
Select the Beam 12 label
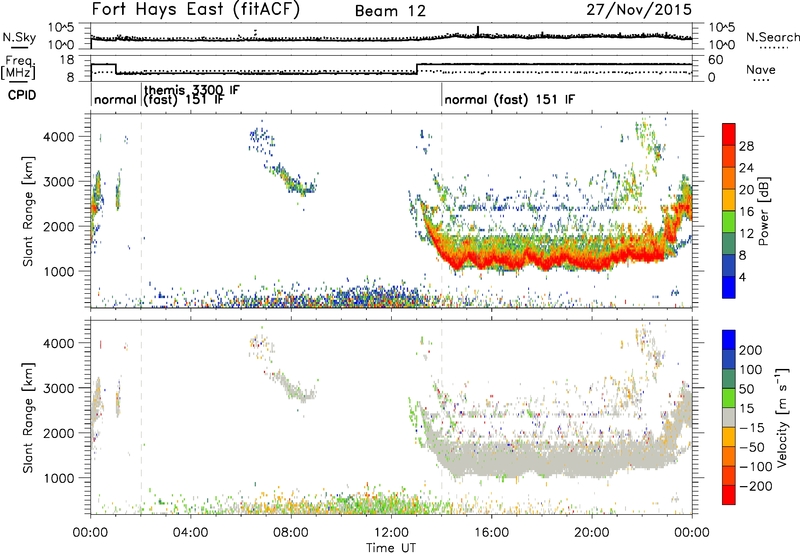(x=390, y=11)
